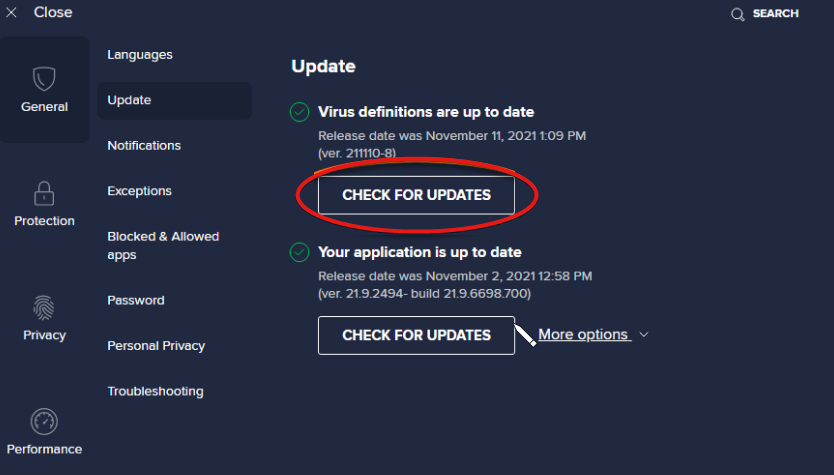
Task: Open the More options link
Action: pos(583,335)
